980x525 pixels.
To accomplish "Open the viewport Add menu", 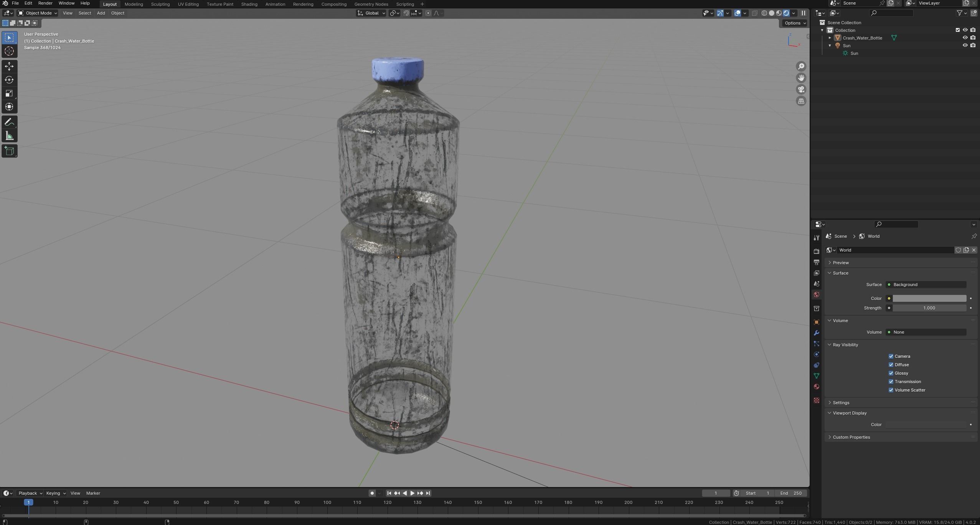I will click(x=101, y=13).
